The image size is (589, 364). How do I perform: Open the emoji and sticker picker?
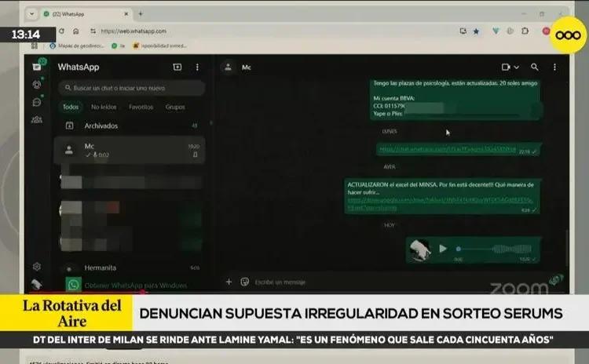(x=245, y=282)
